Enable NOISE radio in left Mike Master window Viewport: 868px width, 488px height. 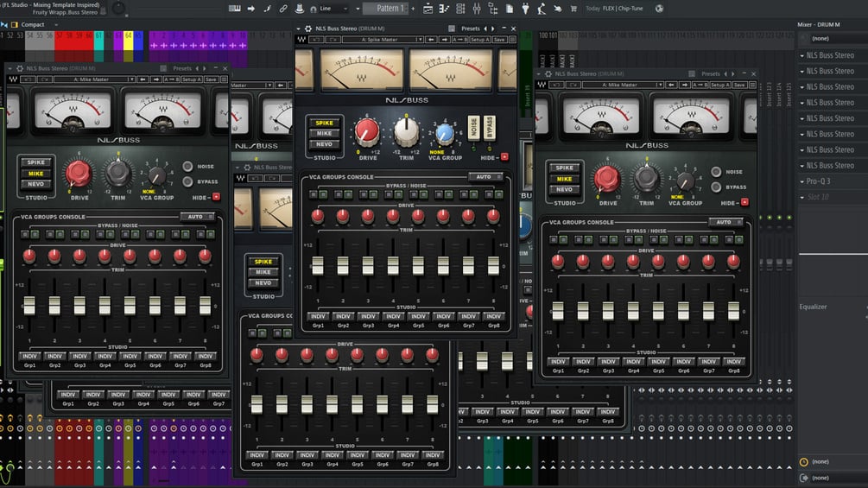[188, 166]
